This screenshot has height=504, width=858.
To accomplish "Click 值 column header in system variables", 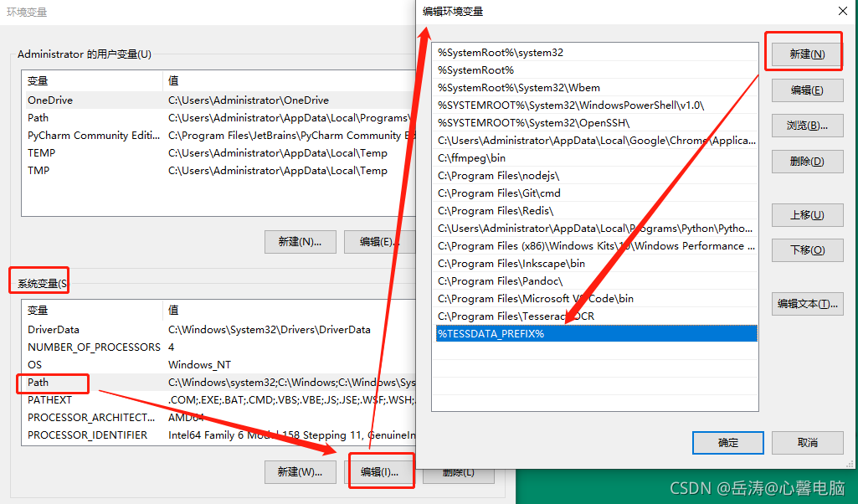I will click(290, 311).
